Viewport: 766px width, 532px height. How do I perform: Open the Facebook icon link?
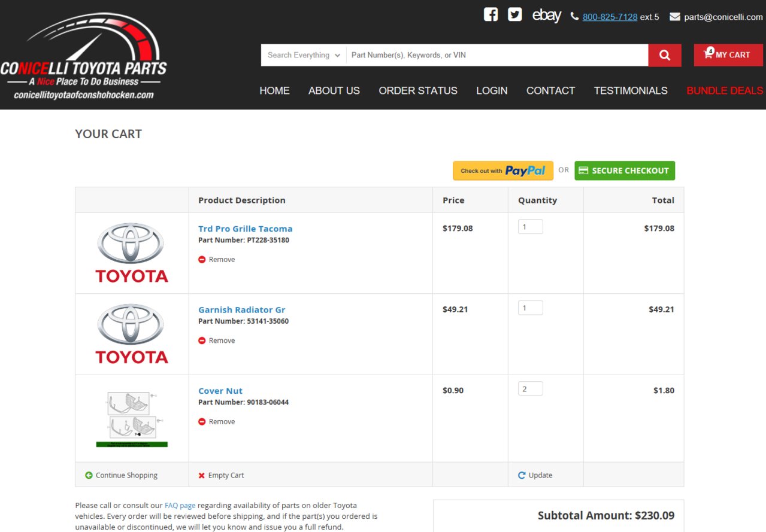[491, 15]
